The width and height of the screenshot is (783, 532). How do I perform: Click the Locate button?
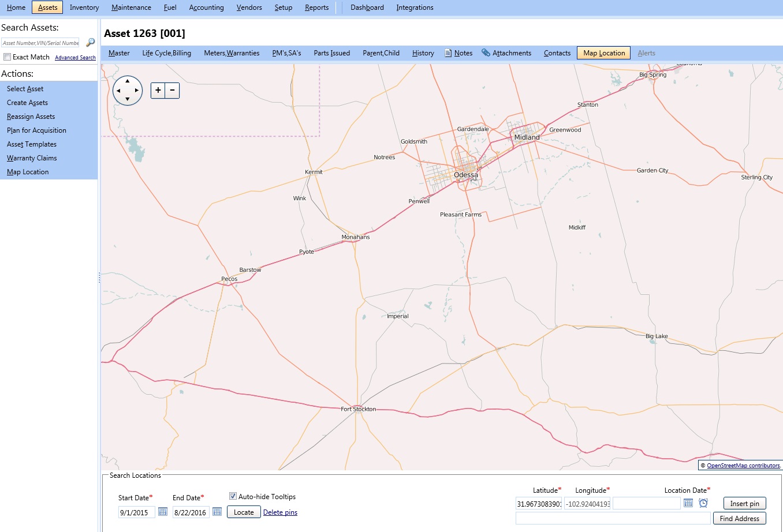coord(244,512)
